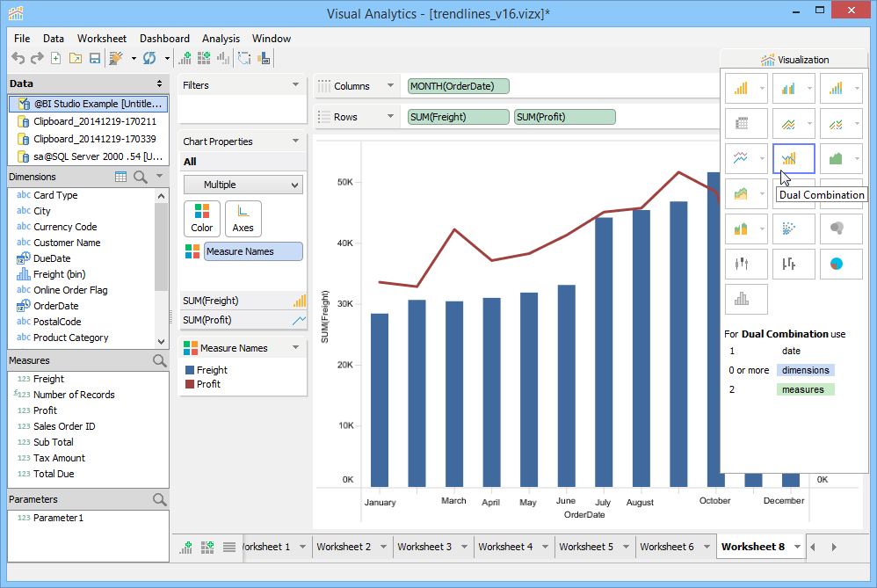Switch to the Worksheet 5 tab
The height and width of the screenshot is (588, 877).
pyautogui.click(x=586, y=547)
